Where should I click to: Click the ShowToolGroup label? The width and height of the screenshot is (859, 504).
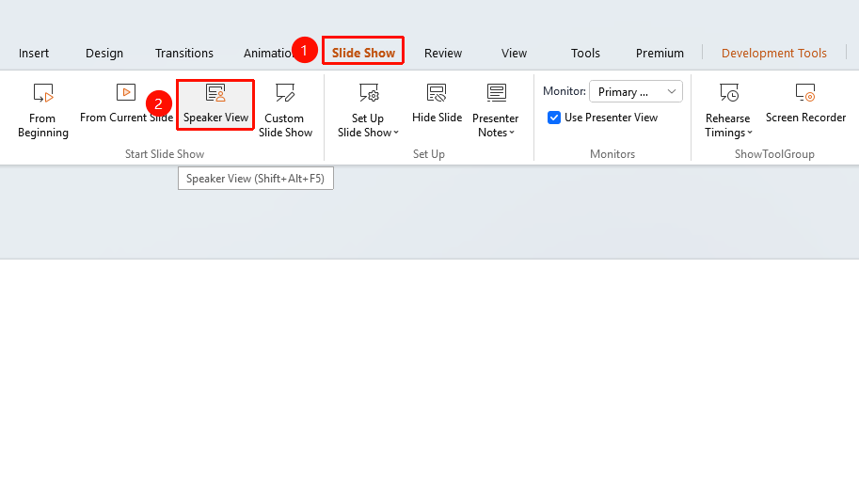(x=774, y=154)
